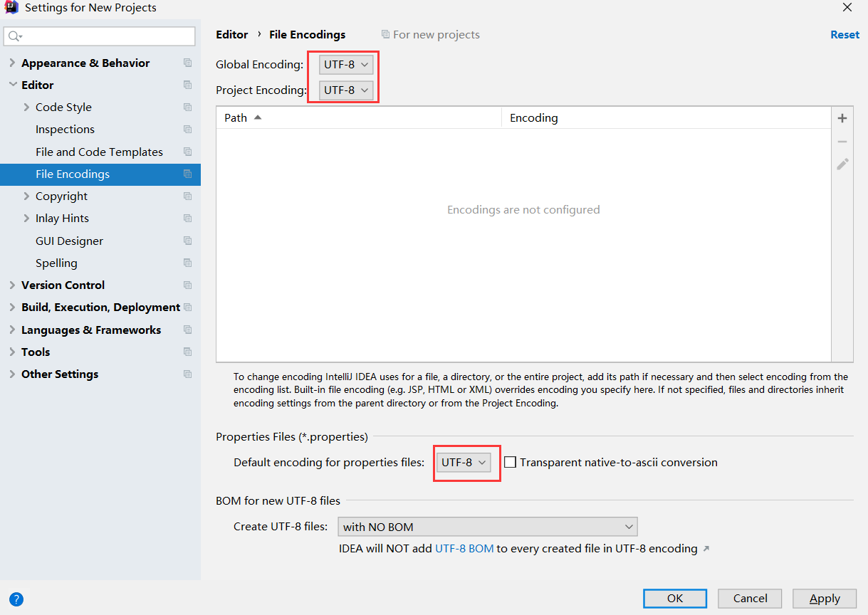This screenshot has width=868, height=615.
Task: Click the external link arrow after UTF-8 encoding text
Action: coord(706,549)
